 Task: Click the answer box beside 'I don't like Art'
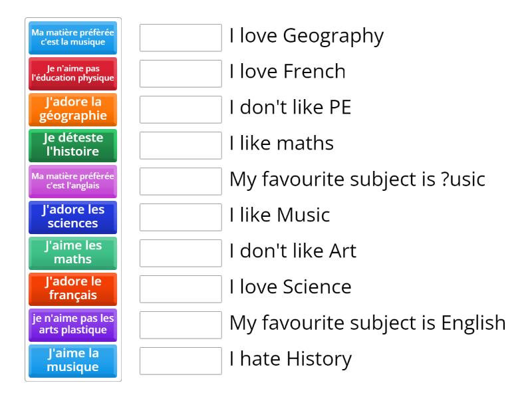point(180,253)
